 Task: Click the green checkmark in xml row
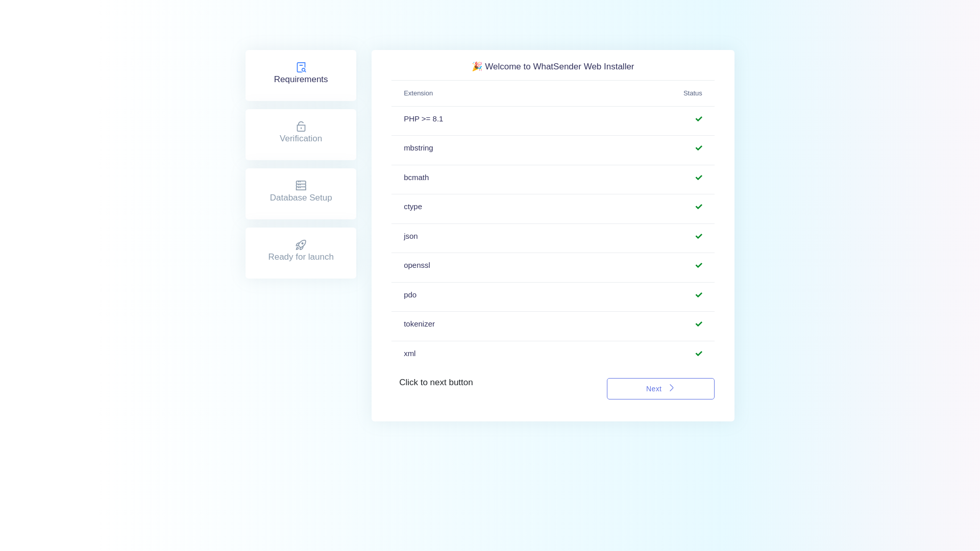point(698,354)
